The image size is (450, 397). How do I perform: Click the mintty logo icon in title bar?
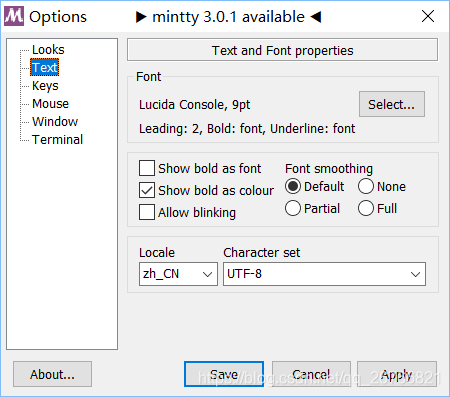tap(14, 16)
